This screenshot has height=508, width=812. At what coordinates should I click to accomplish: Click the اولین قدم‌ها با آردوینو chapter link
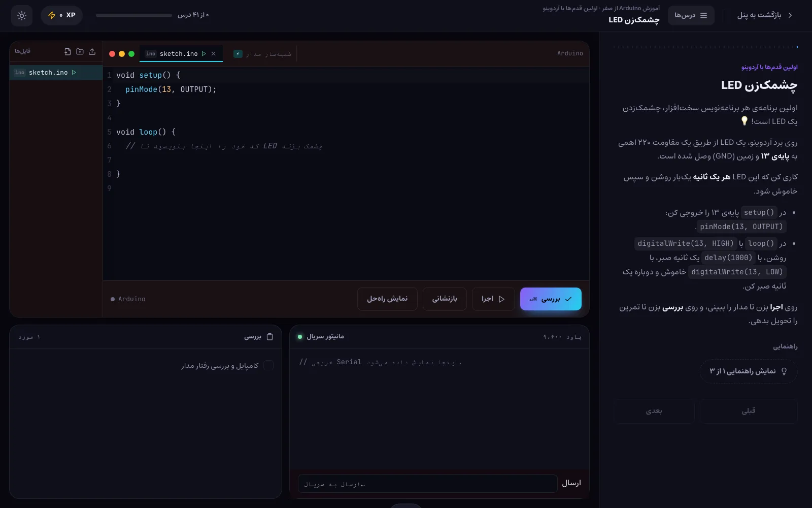coord(769,67)
